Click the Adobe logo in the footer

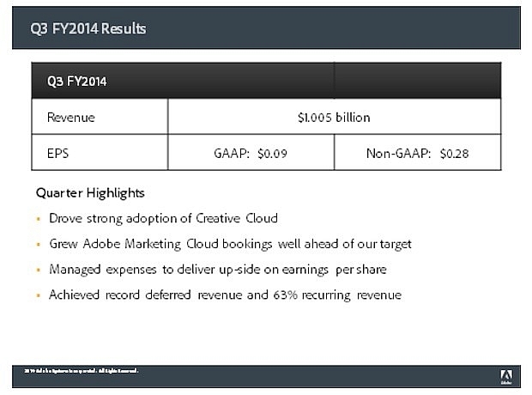point(505,376)
